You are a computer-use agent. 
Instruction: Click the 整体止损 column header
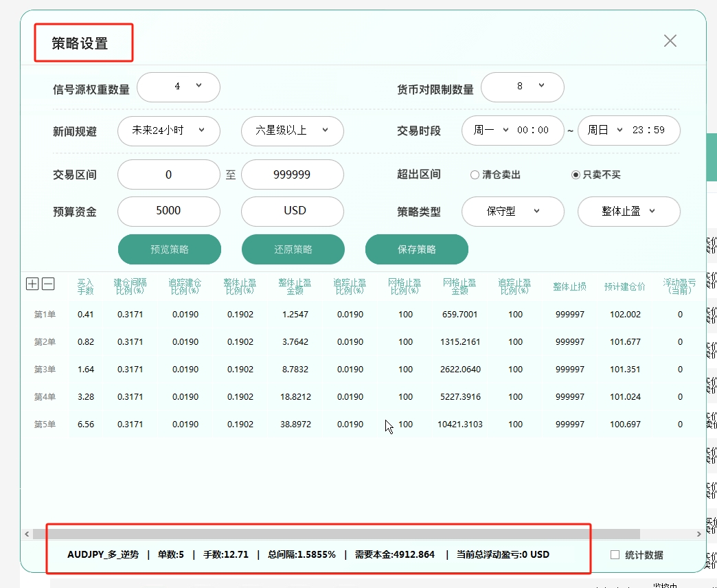570,286
